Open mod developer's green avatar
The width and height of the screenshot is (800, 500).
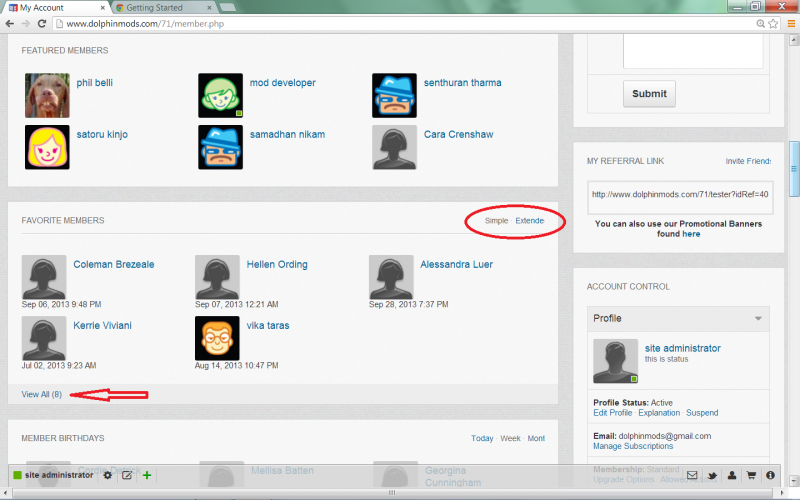(x=220, y=95)
